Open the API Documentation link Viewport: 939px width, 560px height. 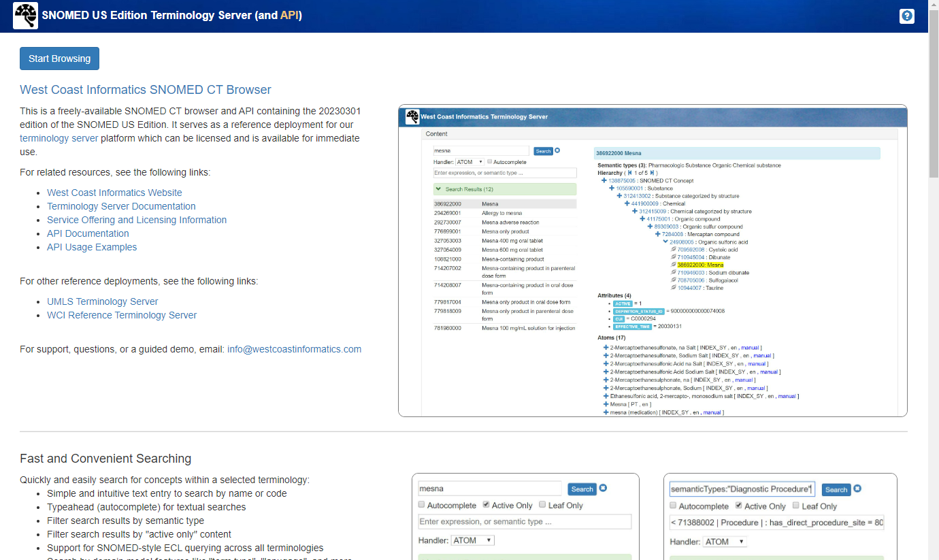click(88, 233)
